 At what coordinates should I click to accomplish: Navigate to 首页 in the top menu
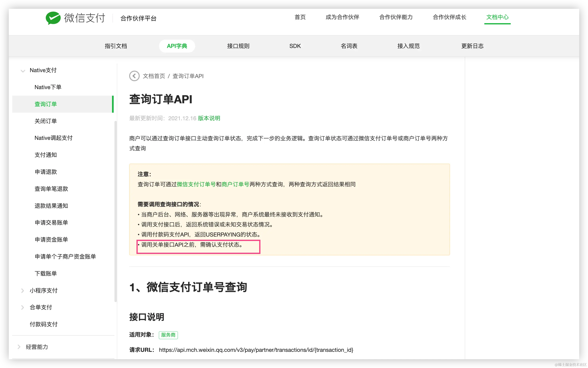(300, 17)
